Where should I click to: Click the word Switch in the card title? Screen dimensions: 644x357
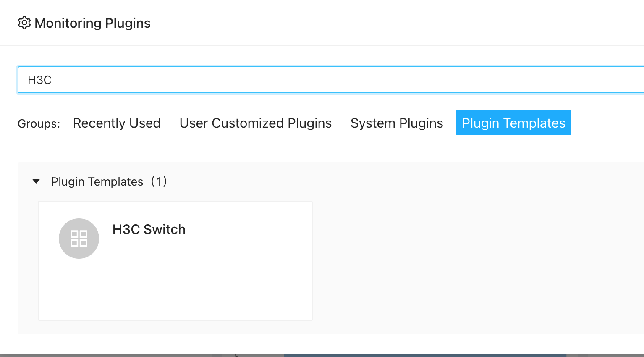point(164,229)
